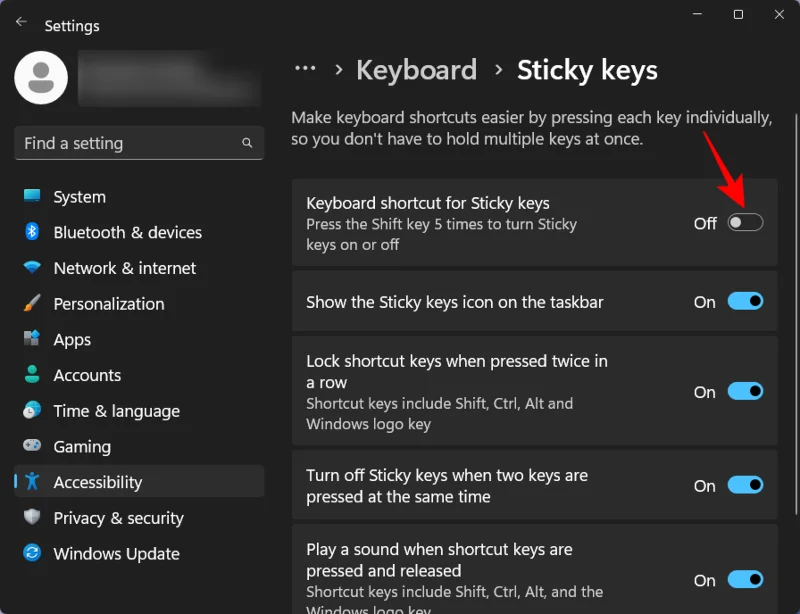Click the Wi-Fi icon for Network & internet
The height and width of the screenshot is (614, 800).
(x=34, y=268)
